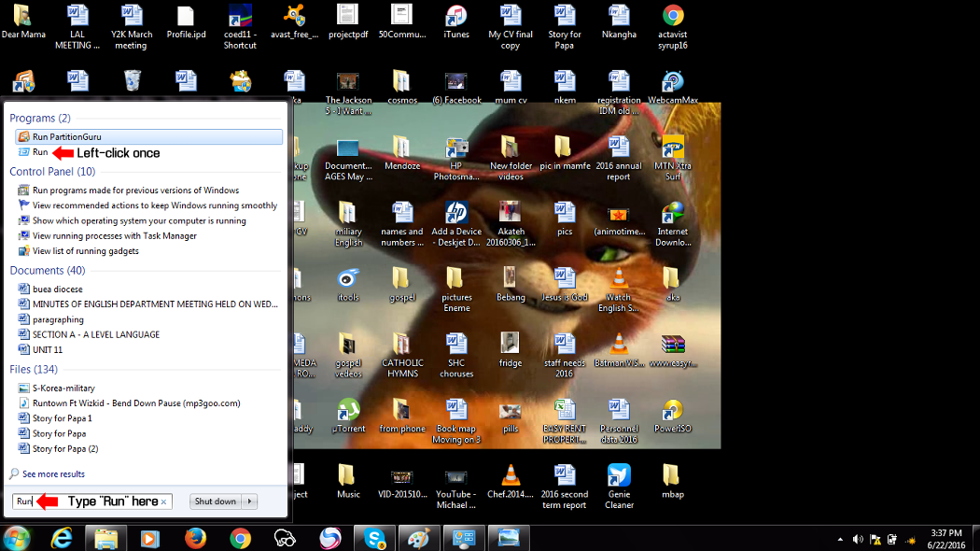
Task: Open the S-Korea-military file result
Action: click(57, 388)
